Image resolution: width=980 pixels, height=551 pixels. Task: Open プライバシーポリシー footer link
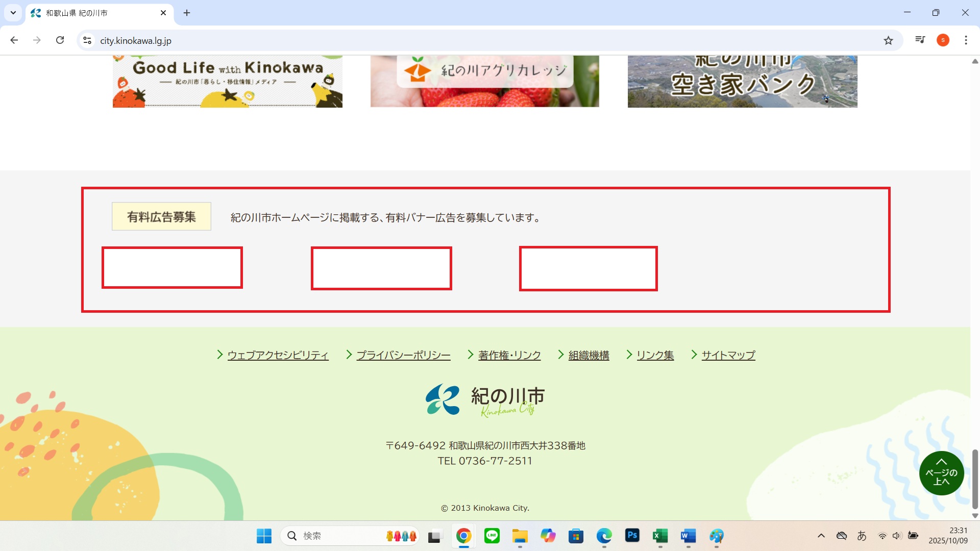point(403,355)
